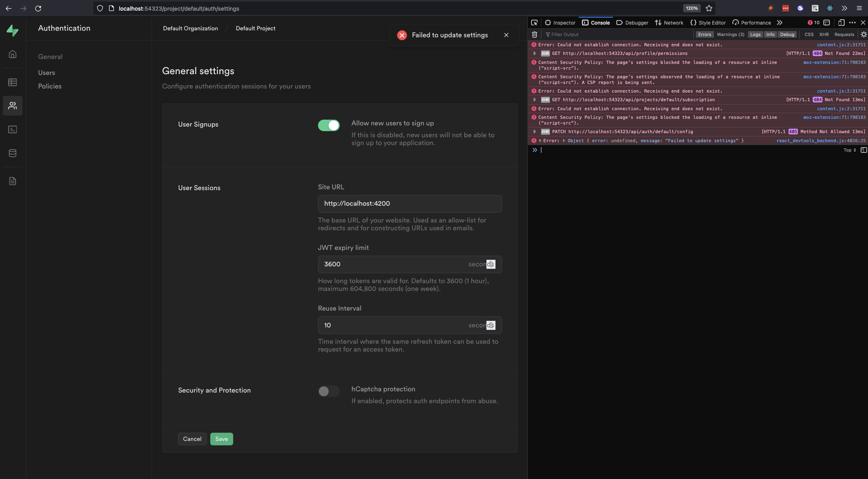Go to the Home sidebar icon

pyautogui.click(x=13, y=54)
